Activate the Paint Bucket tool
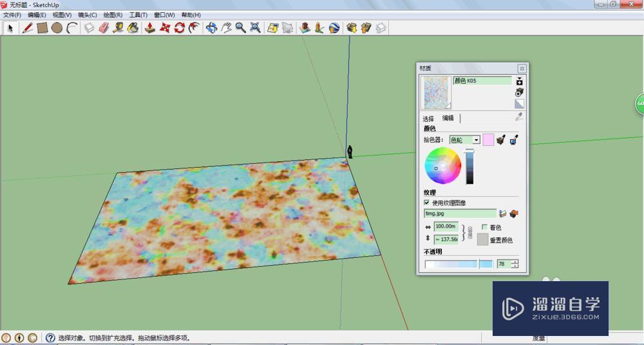Screen dimensions: 644x345 coord(133,28)
